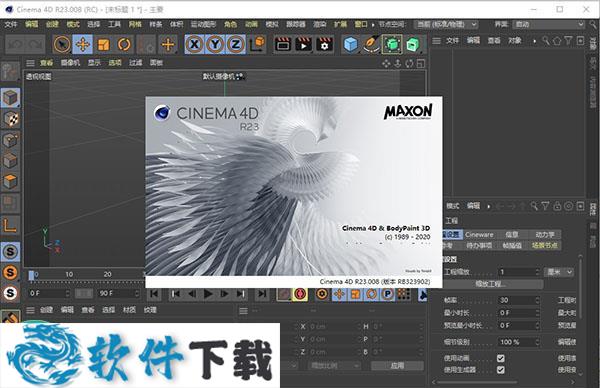This screenshot has width=600, height=388.
Task: Open the node space dropdown
Action: tap(446, 24)
